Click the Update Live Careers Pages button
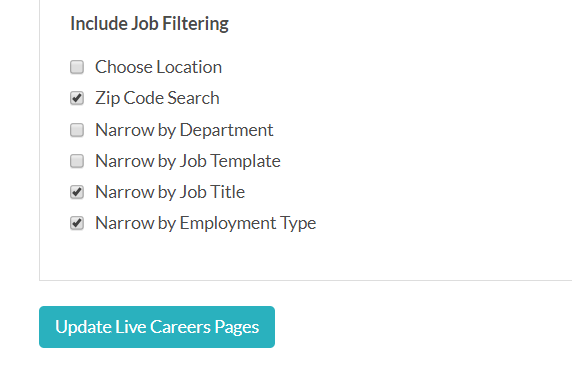The image size is (572, 368). pos(157,327)
